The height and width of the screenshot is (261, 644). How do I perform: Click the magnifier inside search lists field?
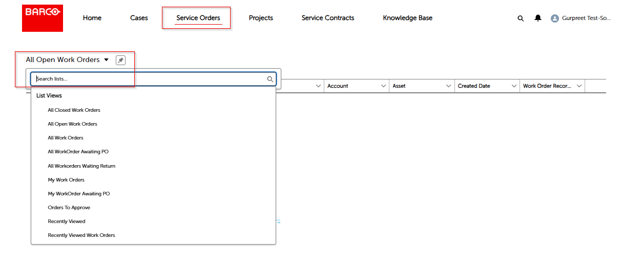[270, 79]
